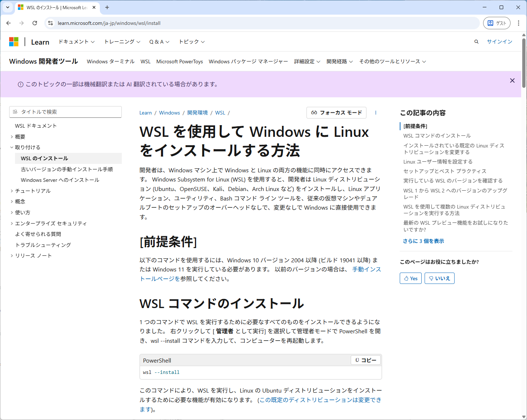Click the browser back arrow

click(8, 23)
